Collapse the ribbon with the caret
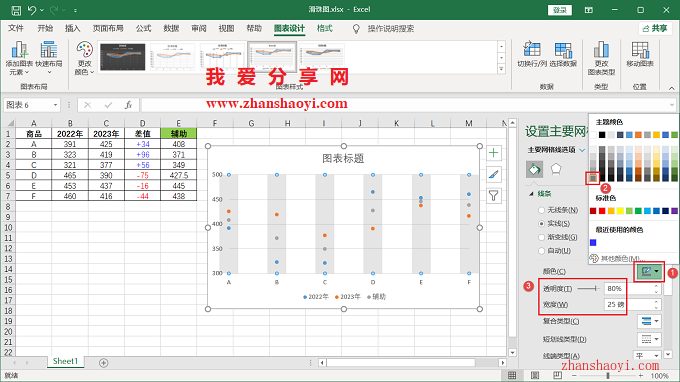Viewport: 680px width, 382px height. (x=671, y=88)
